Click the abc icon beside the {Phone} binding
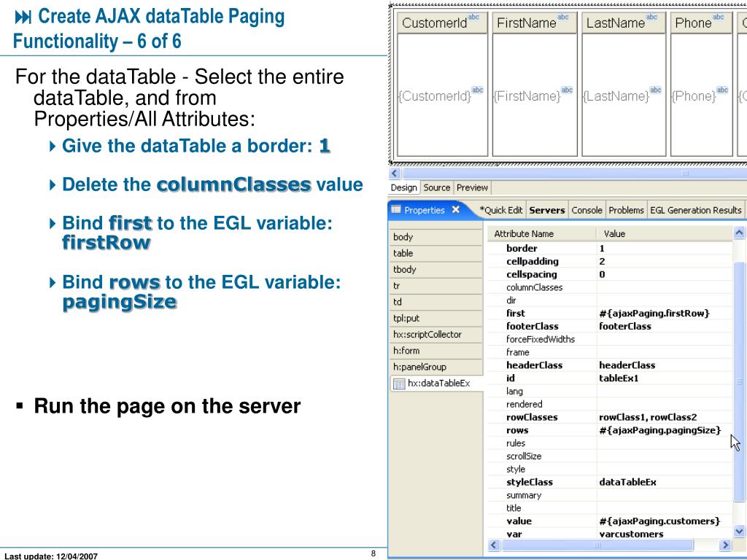This screenshot has height=560, width=747. point(721,90)
